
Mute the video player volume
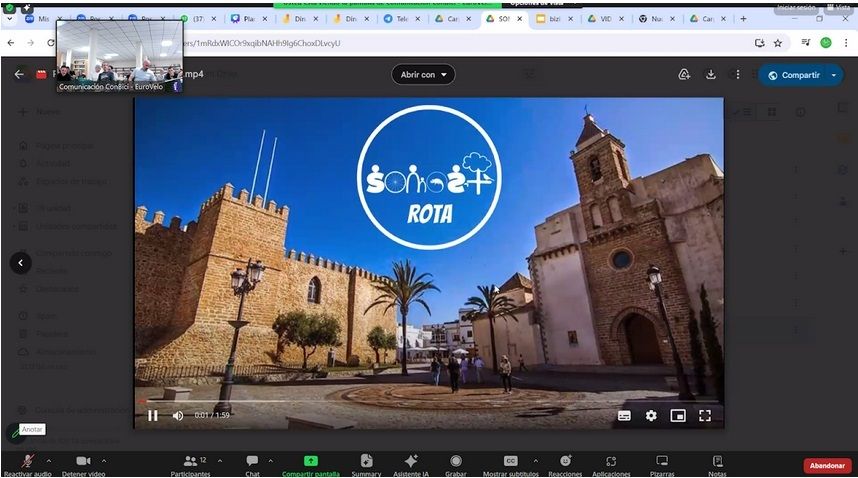coord(178,416)
